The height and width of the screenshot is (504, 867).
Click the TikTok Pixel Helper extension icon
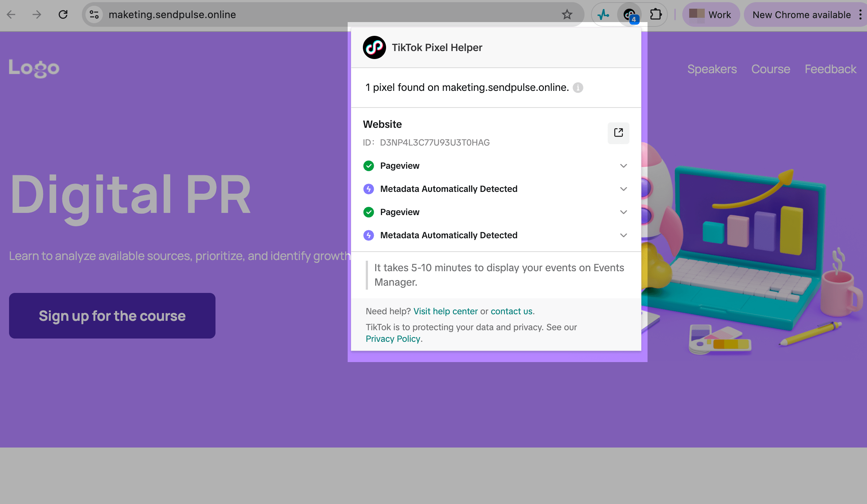[x=629, y=14]
